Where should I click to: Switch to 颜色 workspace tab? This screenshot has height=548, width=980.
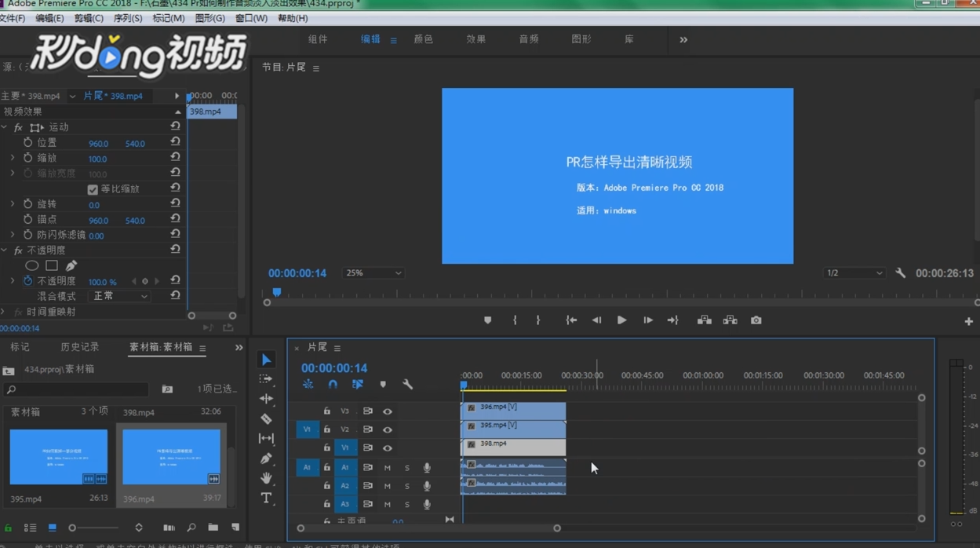[x=424, y=39]
